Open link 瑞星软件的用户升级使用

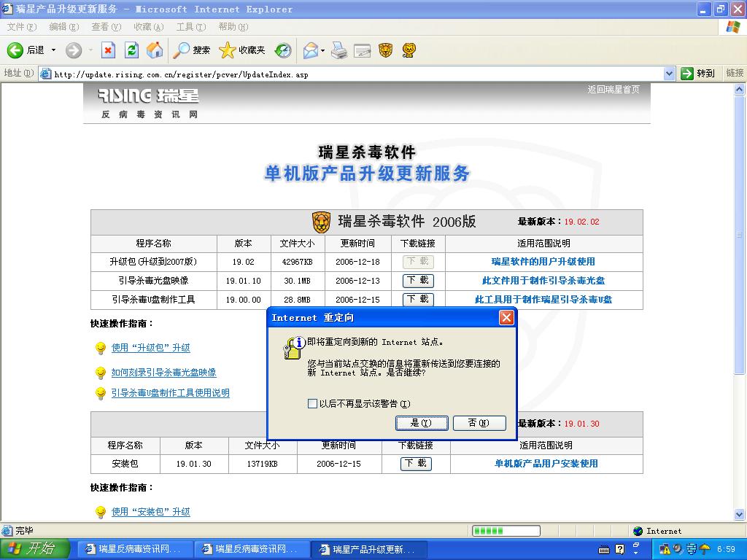[543, 262]
